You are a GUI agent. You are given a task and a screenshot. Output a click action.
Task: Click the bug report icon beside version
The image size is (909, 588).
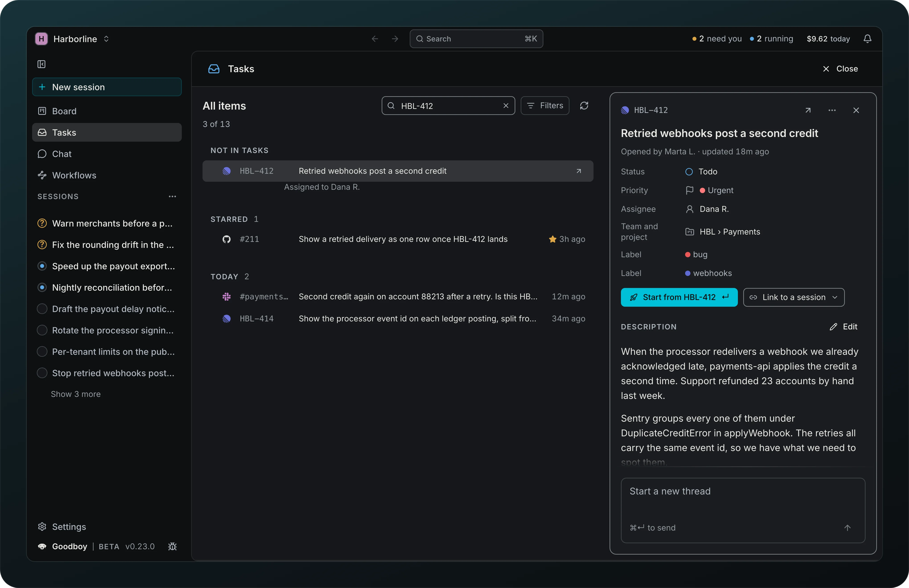pyautogui.click(x=172, y=546)
